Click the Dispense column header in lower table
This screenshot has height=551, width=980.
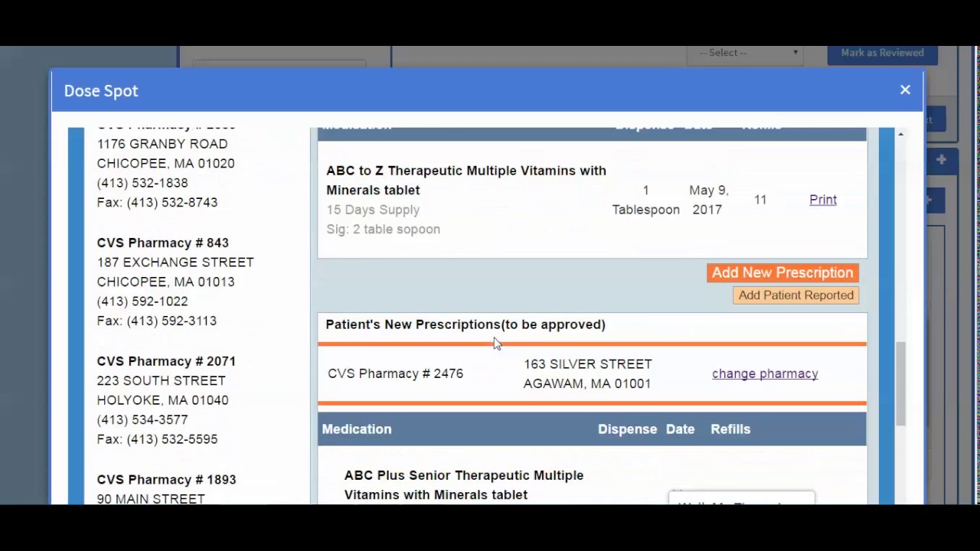(x=627, y=429)
